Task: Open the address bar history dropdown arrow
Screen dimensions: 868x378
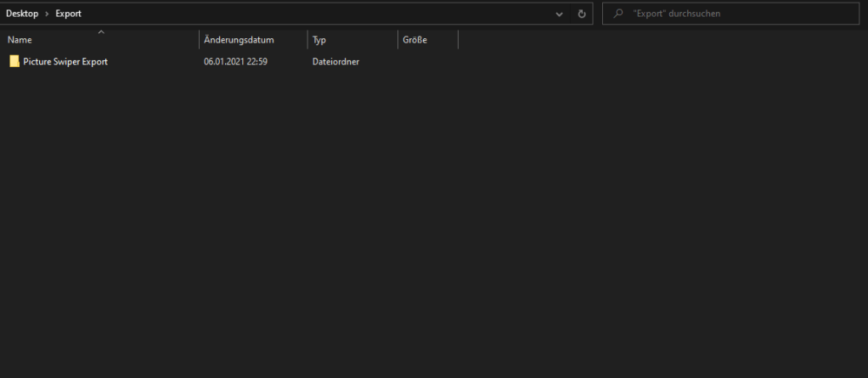Action: click(x=559, y=14)
